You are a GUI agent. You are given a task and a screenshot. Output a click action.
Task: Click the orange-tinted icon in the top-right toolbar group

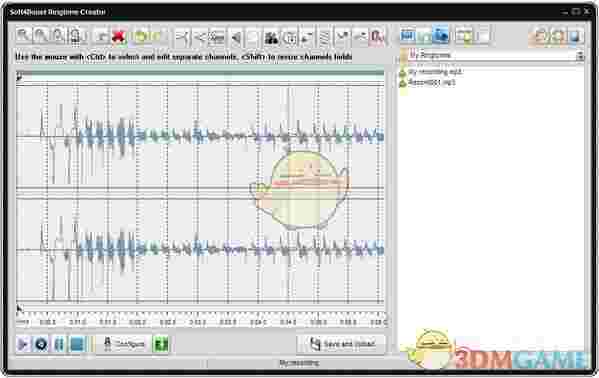point(540,37)
